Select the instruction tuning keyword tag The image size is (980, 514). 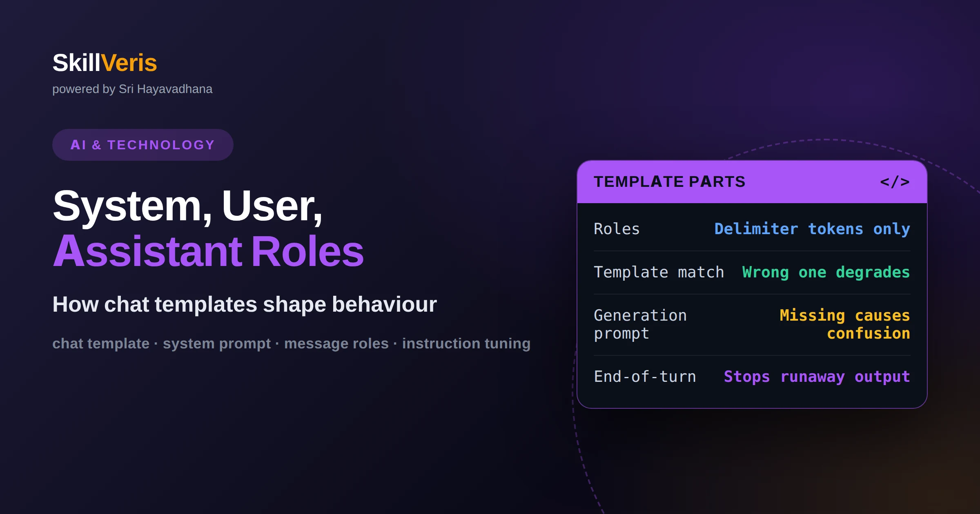(x=466, y=344)
